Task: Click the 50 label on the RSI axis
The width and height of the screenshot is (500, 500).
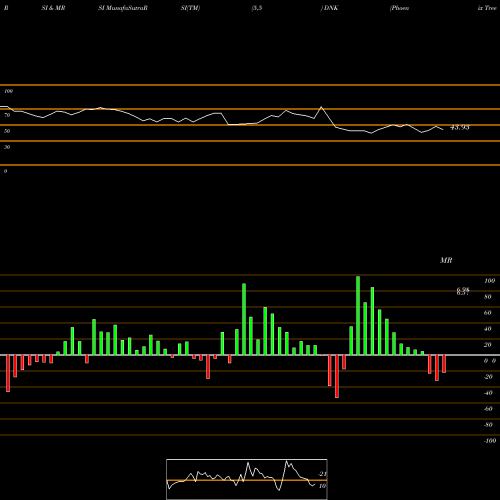Action: tap(7, 131)
